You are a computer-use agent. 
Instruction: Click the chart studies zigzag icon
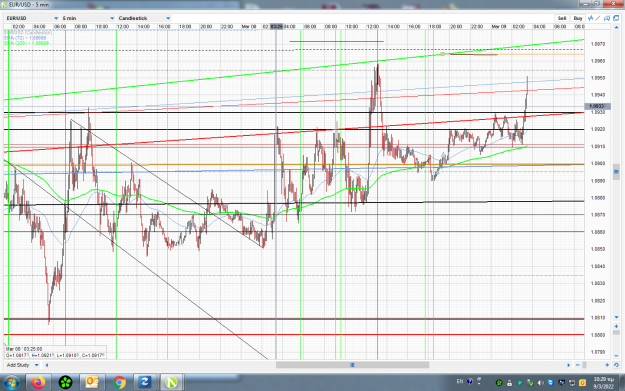tap(591, 18)
